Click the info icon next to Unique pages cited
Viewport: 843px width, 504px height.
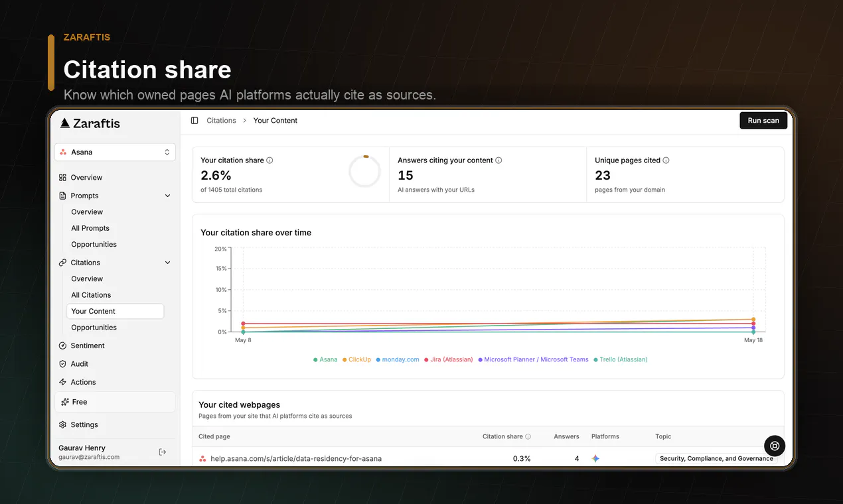(666, 160)
